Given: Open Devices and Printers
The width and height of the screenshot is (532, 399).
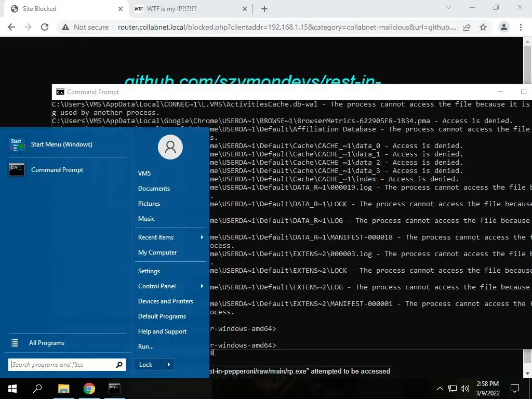Looking at the screenshot, I should click(x=166, y=301).
